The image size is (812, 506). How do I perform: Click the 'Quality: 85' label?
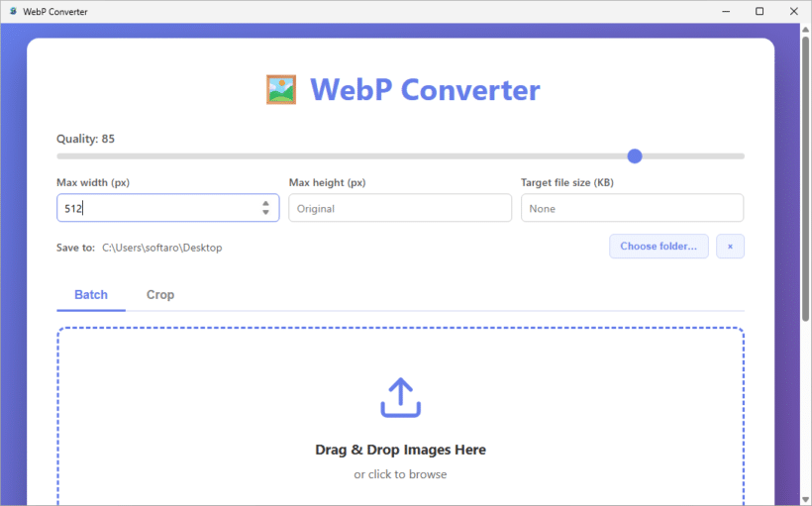85,139
